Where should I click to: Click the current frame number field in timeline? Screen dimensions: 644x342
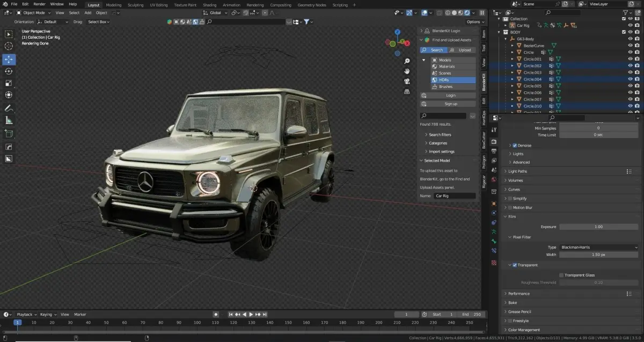(407, 314)
